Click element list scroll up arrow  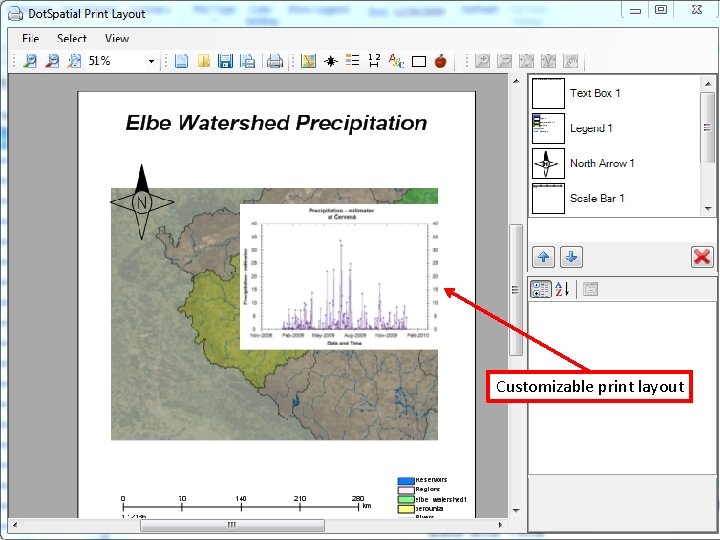coord(707,84)
